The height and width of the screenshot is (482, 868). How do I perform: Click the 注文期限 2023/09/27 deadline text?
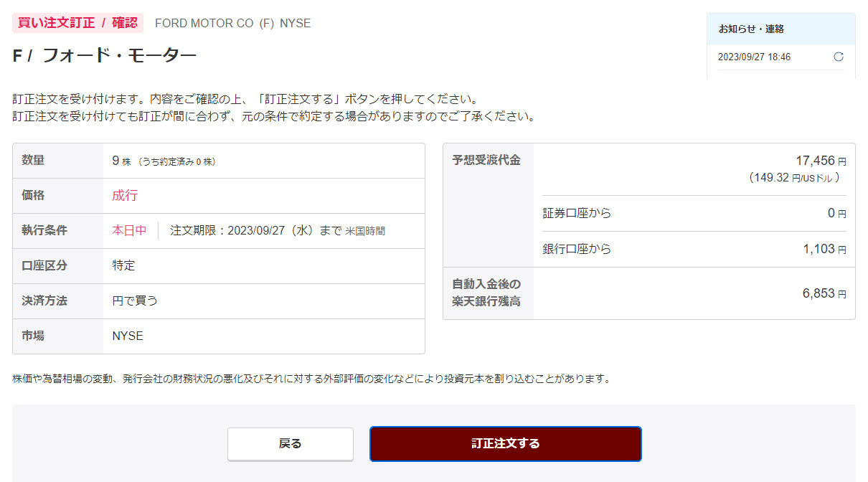[277, 230]
